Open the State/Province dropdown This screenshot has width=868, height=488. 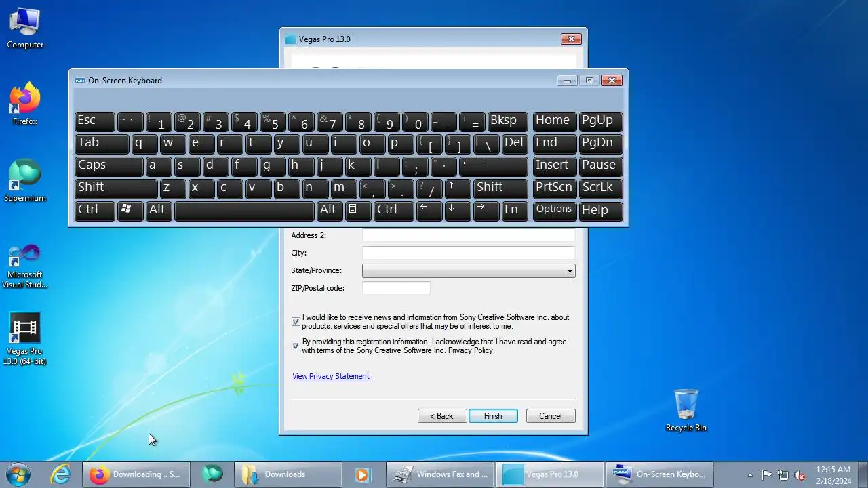[x=469, y=270]
